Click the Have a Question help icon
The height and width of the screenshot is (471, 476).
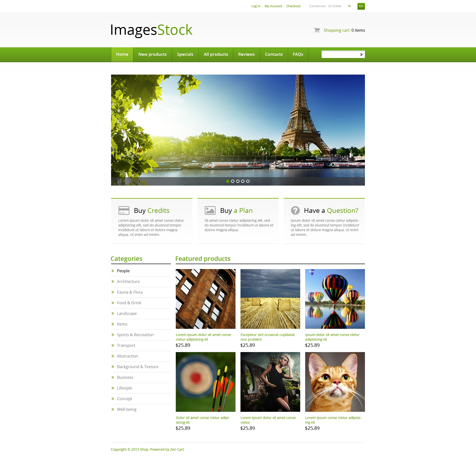point(295,211)
